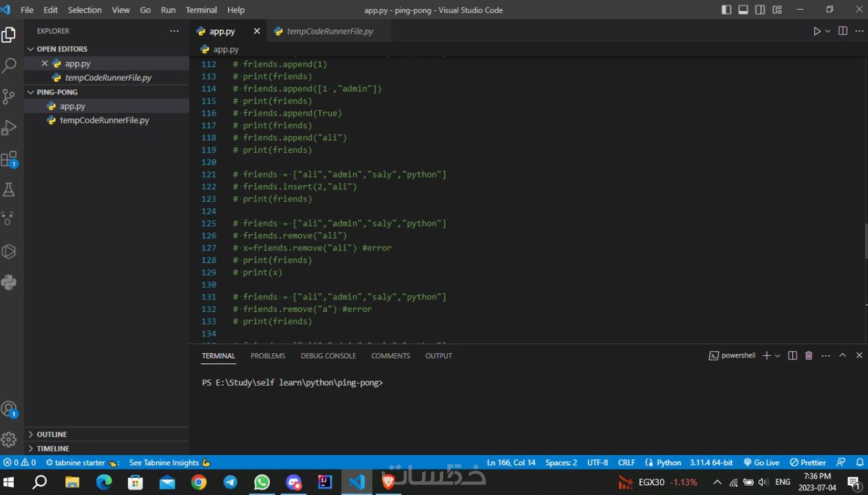Image resolution: width=868 pixels, height=495 pixels.
Task: Toggle the primary side bar layout
Action: pyautogui.click(x=726, y=10)
